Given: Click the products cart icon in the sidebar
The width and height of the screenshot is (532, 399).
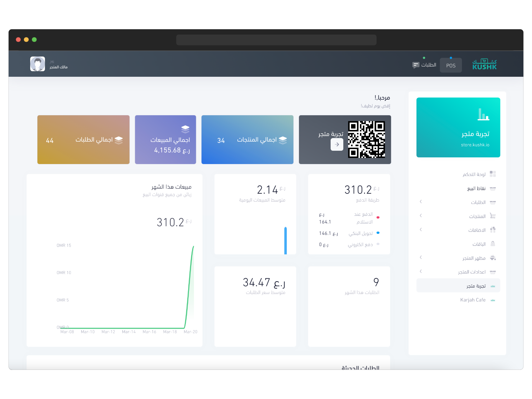Looking at the screenshot, I should click(493, 216).
